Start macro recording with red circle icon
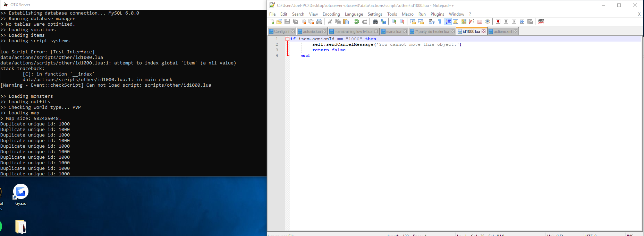This screenshot has height=236, width=644. pos(498,21)
